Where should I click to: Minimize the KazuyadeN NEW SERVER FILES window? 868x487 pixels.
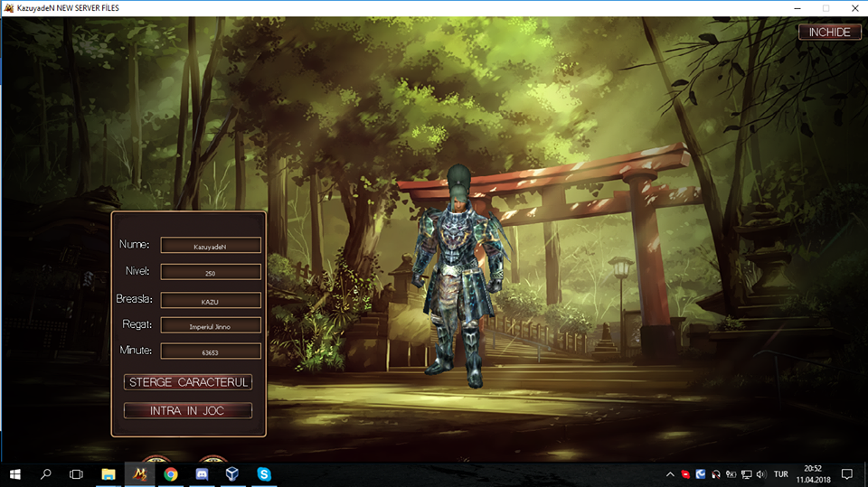[797, 8]
